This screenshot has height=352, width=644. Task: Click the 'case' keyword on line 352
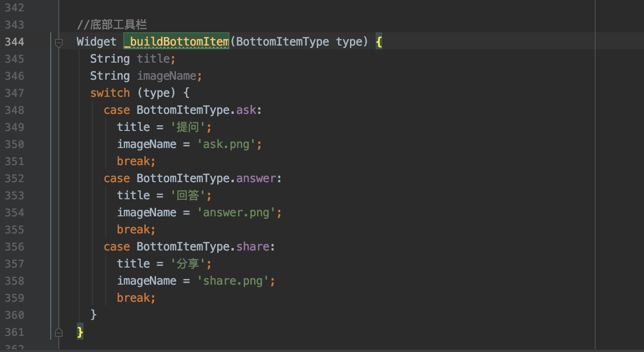coord(117,178)
